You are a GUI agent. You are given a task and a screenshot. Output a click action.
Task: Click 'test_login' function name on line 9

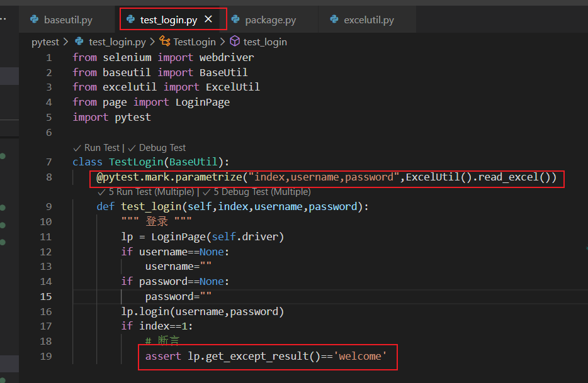coord(151,206)
